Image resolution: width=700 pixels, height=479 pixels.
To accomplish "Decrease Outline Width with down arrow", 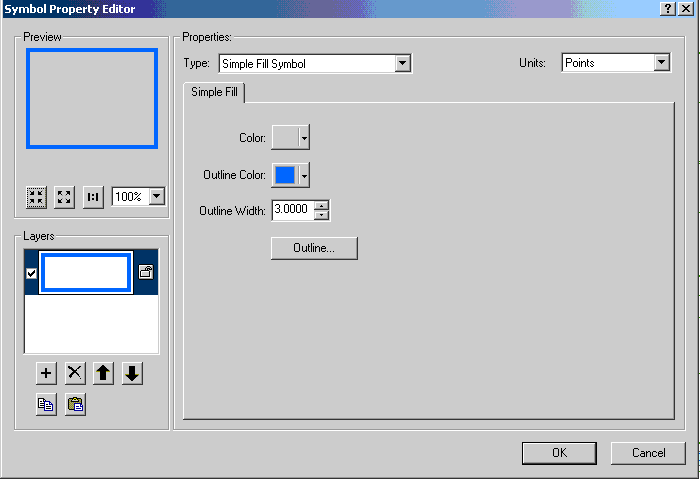I will (321, 215).
